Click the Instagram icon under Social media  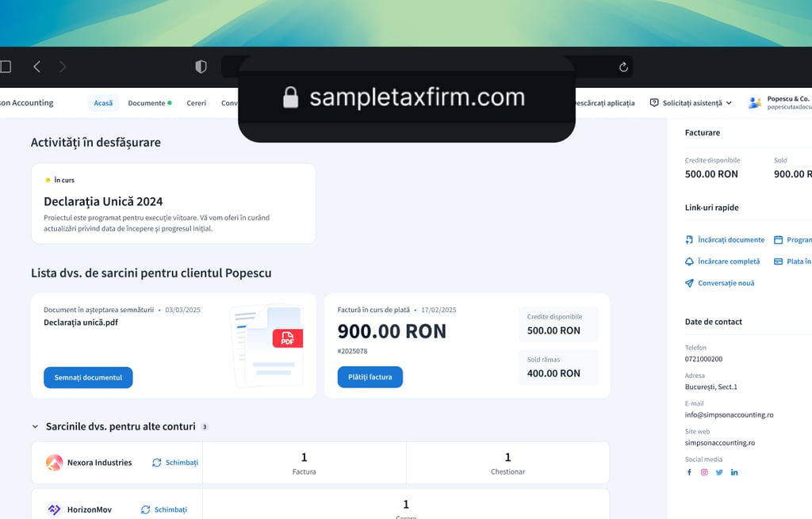pyautogui.click(x=704, y=472)
